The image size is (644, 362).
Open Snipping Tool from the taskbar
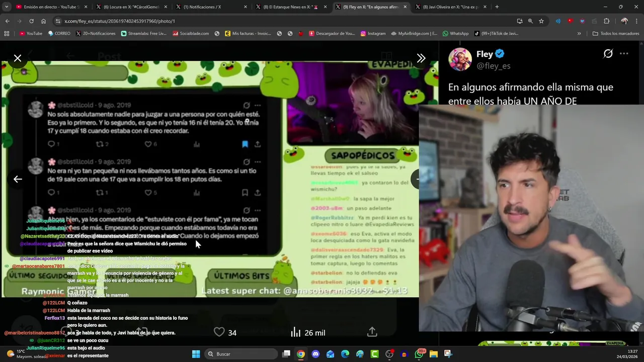pos(448,354)
